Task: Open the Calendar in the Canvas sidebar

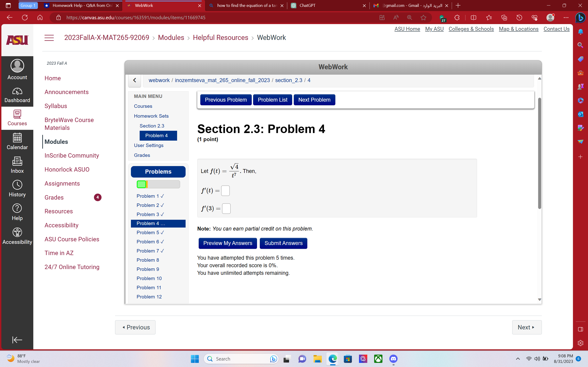Action: pyautogui.click(x=17, y=142)
